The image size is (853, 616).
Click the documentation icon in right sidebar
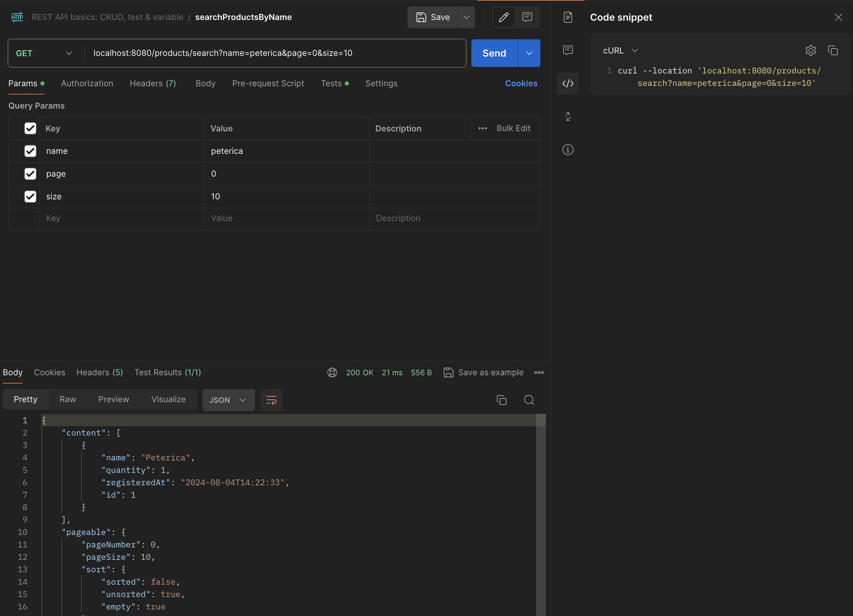coord(568,17)
